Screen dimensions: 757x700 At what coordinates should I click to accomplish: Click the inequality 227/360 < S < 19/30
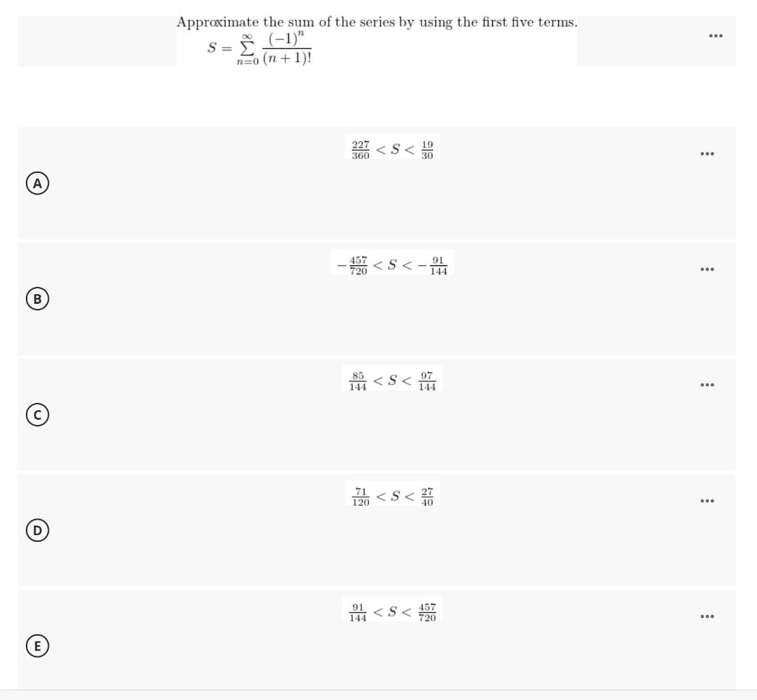(x=392, y=149)
